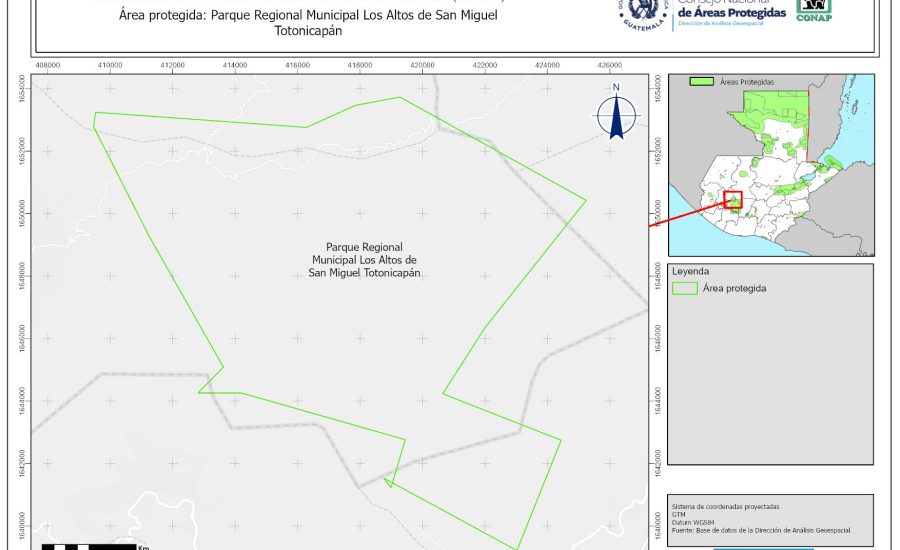Click the 420000 easting coordinate label
This screenshot has width=900, height=550.
422,64
